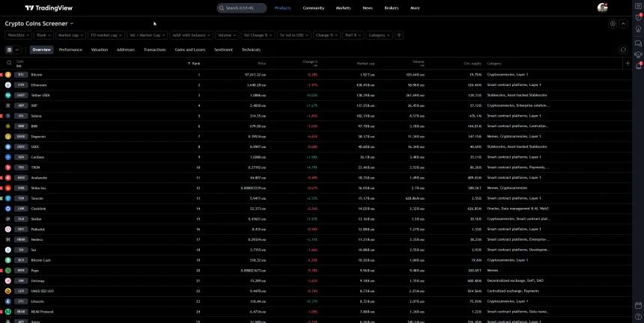Click the TRON coin logo
644x323 pixels.
click(x=8, y=167)
